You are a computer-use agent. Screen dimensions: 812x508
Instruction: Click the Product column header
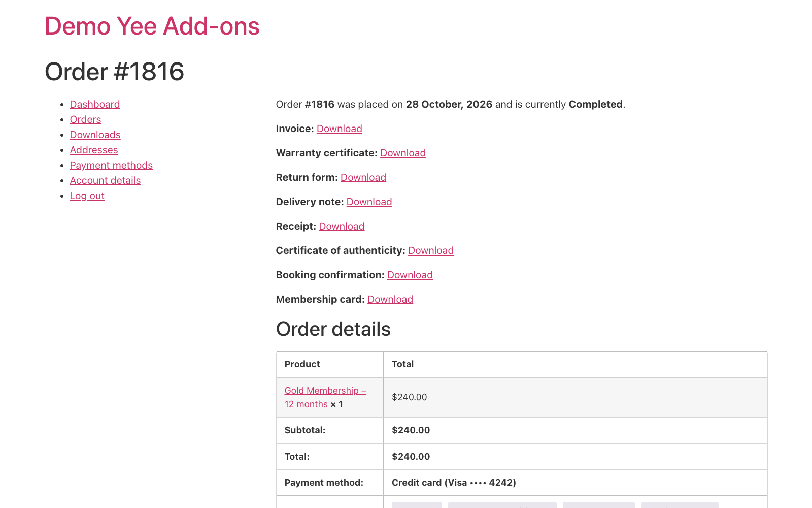(x=302, y=364)
